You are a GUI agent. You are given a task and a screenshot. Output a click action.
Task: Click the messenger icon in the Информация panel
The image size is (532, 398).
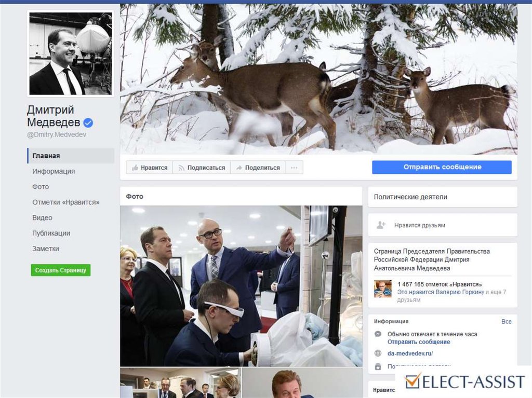click(x=378, y=334)
